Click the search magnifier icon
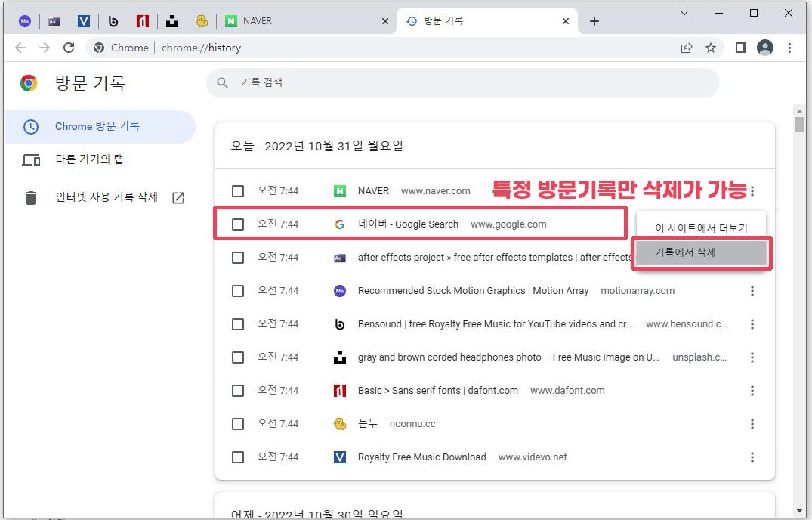This screenshot has width=812, height=520. pyautogui.click(x=223, y=82)
